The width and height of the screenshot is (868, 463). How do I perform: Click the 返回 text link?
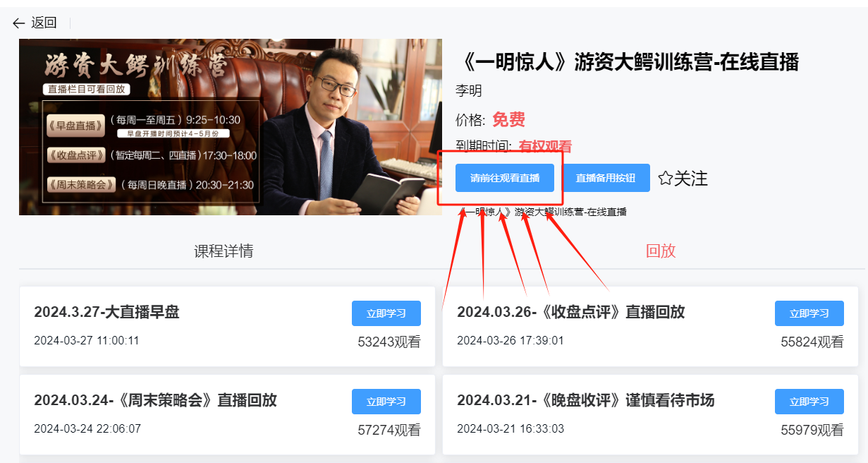pyautogui.click(x=44, y=23)
